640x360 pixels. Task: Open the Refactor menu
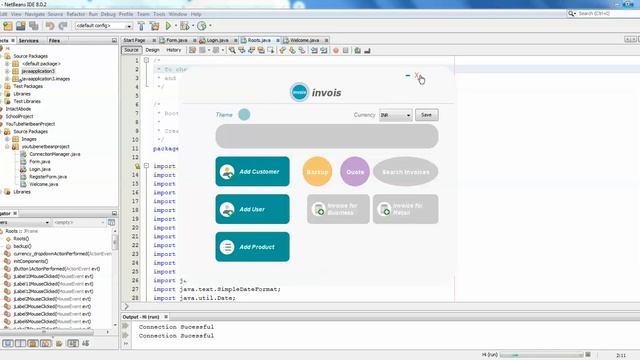click(76, 14)
